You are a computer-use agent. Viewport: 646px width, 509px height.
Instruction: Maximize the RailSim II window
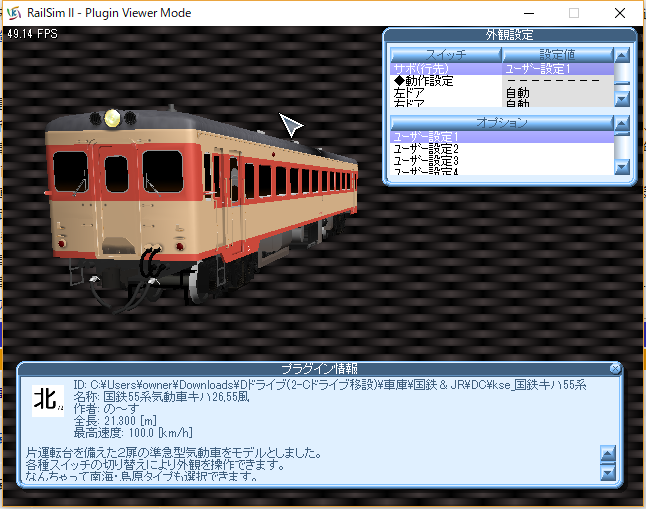(x=574, y=13)
